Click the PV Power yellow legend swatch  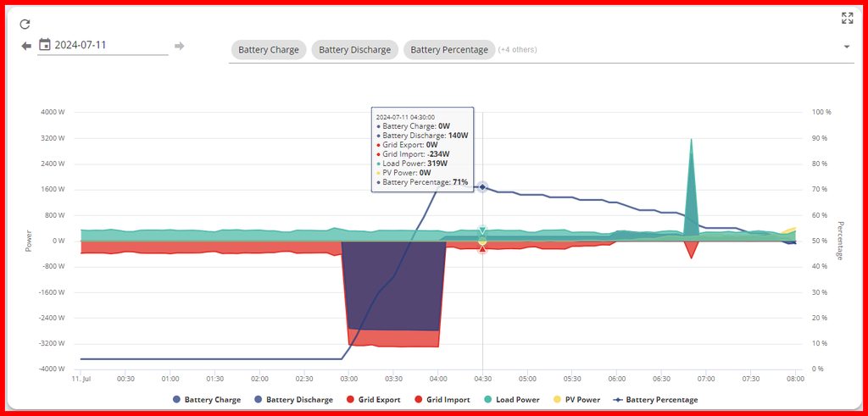557,399
